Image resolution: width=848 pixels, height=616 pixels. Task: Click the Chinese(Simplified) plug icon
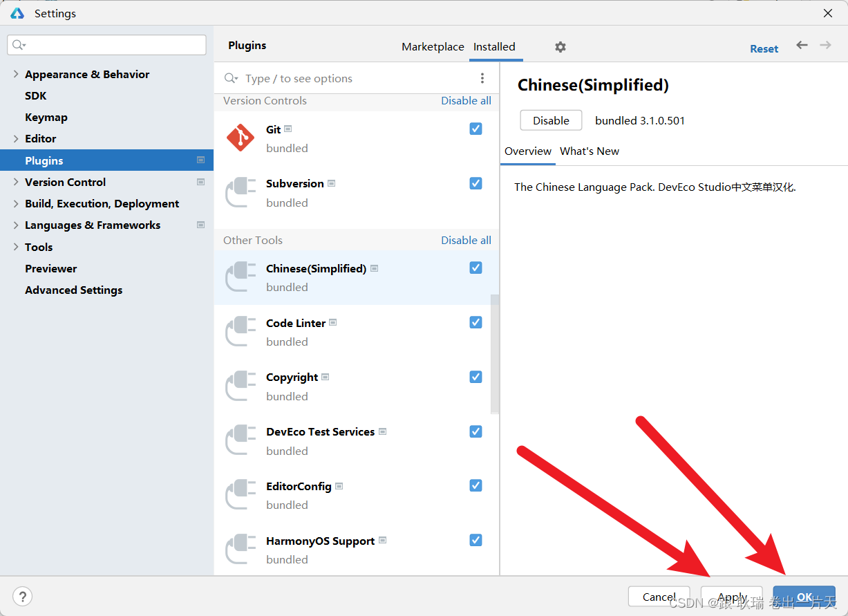[x=241, y=277]
